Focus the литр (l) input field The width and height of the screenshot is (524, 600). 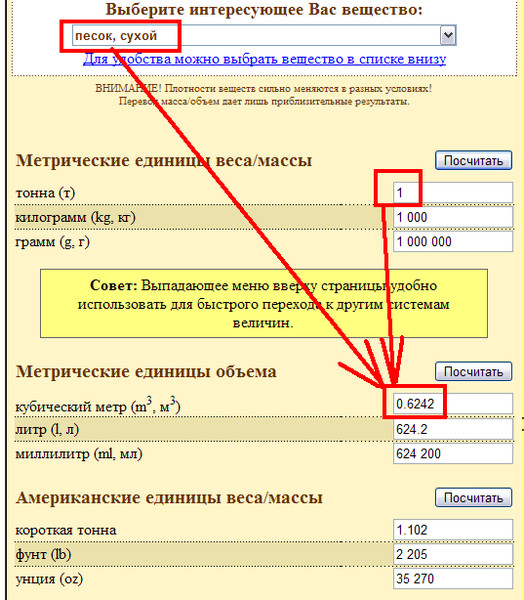click(453, 429)
